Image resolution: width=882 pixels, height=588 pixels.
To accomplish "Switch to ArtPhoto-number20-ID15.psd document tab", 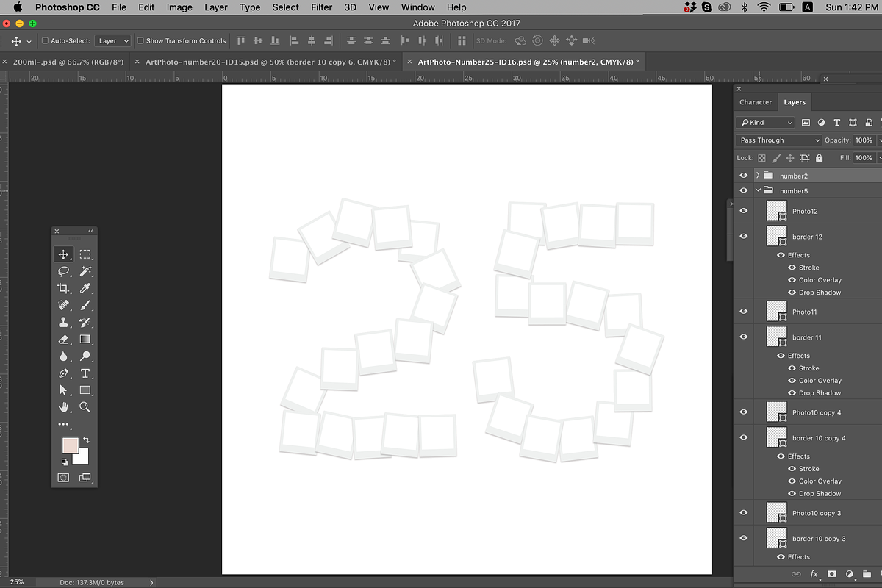I will pyautogui.click(x=268, y=62).
